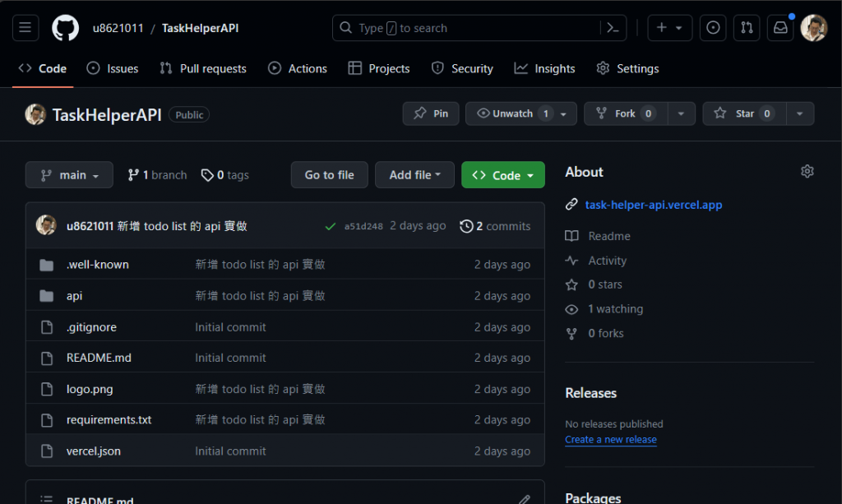Open the Readme link in About
This screenshot has width=842, height=504.
click(x=609, y=236)
